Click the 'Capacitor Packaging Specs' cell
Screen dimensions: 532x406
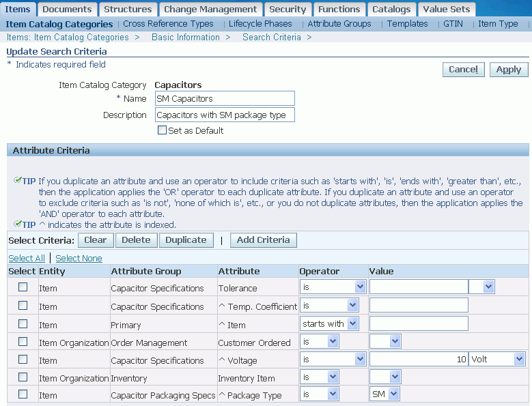(x=163, y=395)
